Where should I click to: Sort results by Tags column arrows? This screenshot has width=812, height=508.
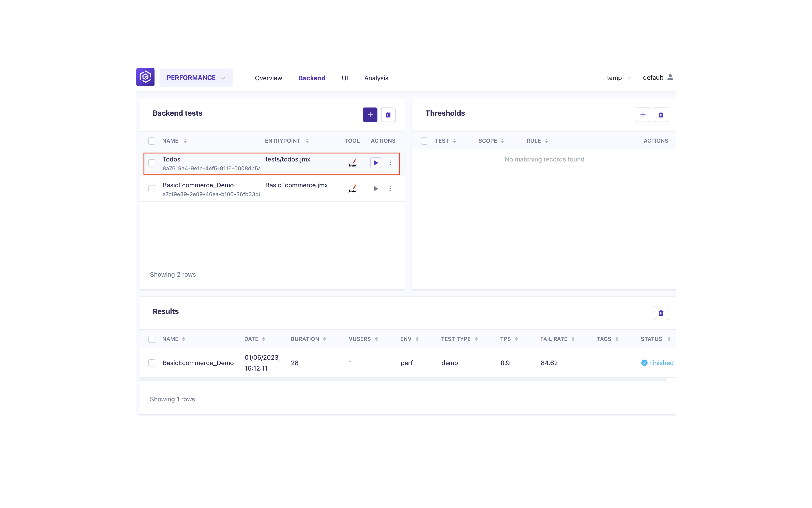[x=617, y=339]
